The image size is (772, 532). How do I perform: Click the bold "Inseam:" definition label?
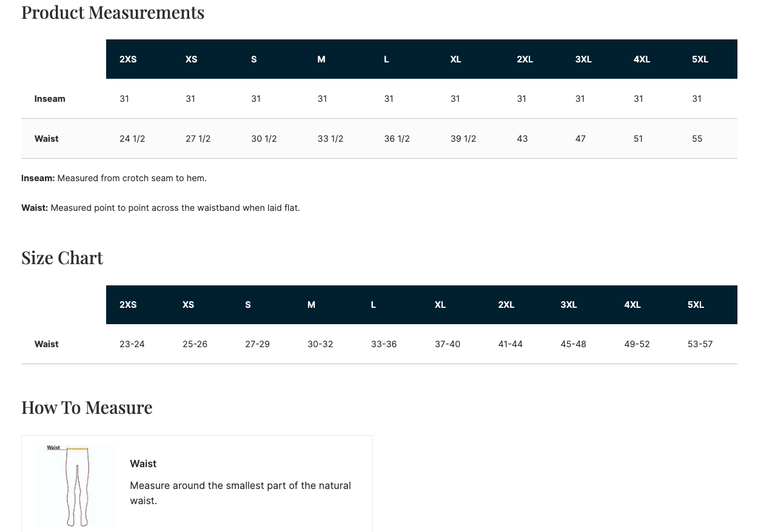(38, 178)
